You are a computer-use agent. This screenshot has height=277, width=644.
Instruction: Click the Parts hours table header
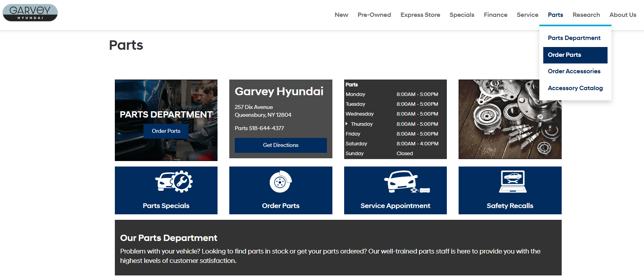[x=352, y=85]
